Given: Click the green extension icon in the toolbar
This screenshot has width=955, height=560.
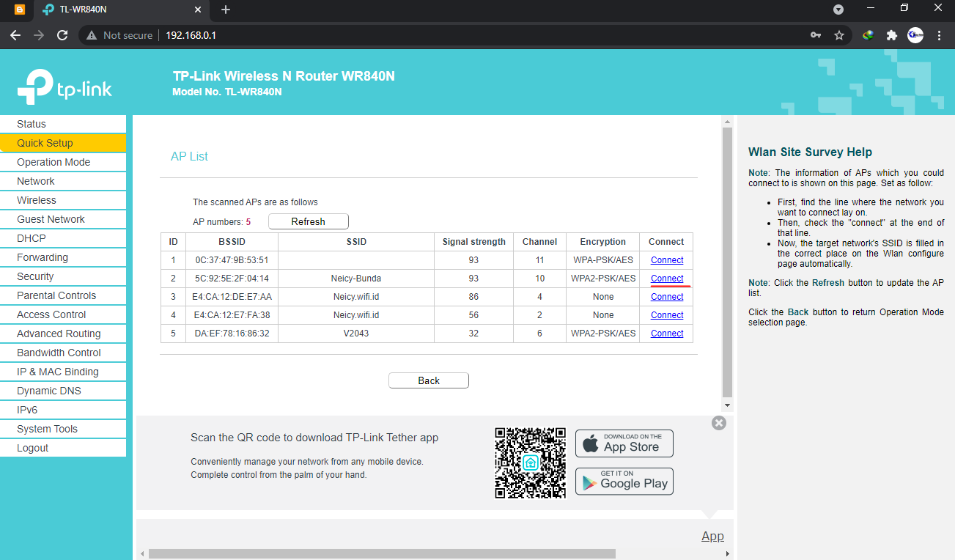Looking at the screenshot, I should tap(869, 35).
